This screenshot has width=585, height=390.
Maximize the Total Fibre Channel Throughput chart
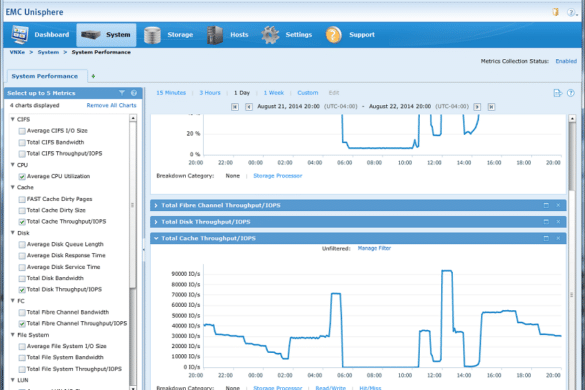click(546, 205)
